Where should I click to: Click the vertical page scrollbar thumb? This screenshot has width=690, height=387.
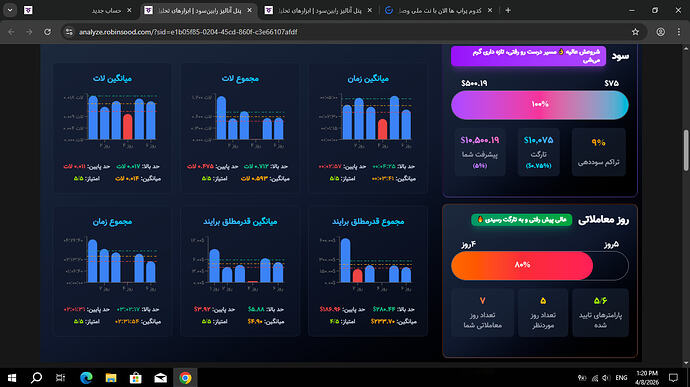click(x=686, y=150)
